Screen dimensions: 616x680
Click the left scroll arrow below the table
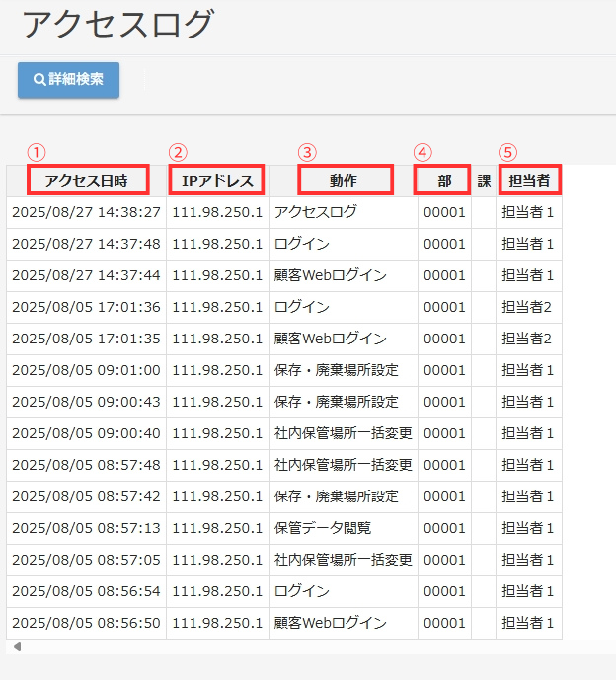pos(17,647)
